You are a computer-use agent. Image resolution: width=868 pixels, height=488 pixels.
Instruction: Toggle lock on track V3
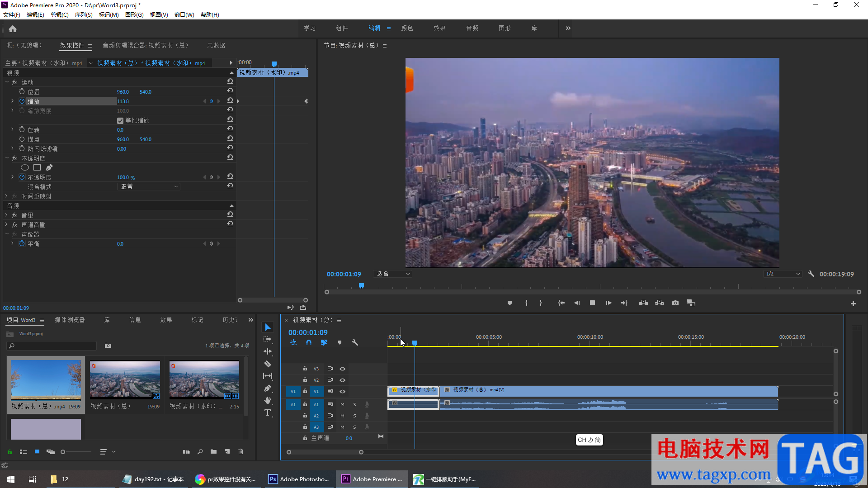click(305, 369)
